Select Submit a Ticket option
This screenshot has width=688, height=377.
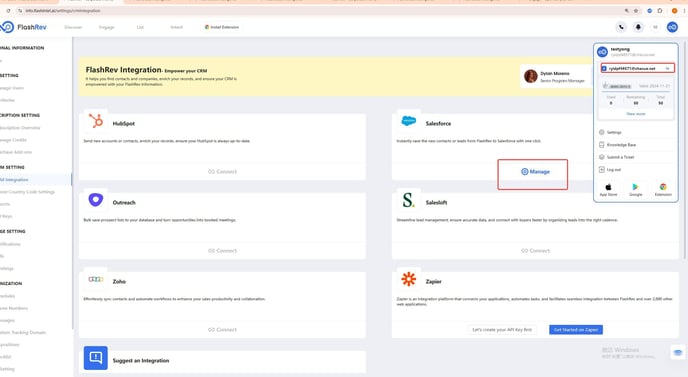(616, 157)
